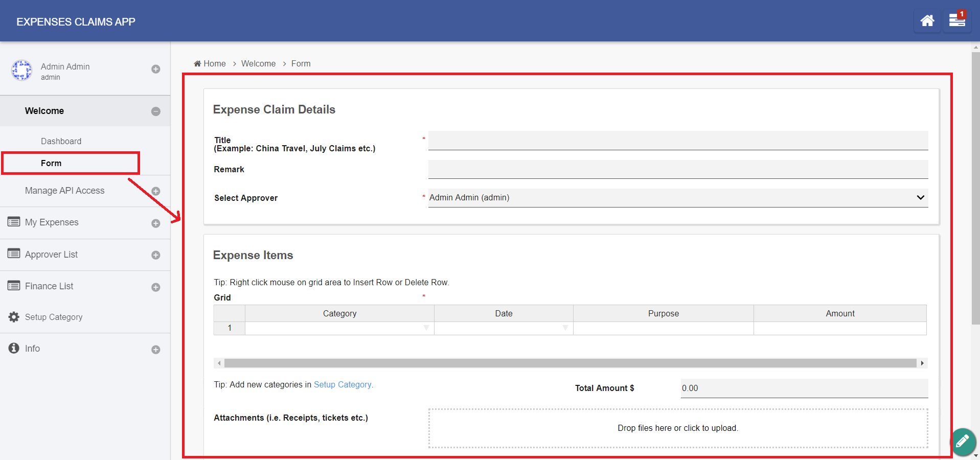Click the home icon in top bar
The image size is (980, 460).
click(x=927, y=21)
